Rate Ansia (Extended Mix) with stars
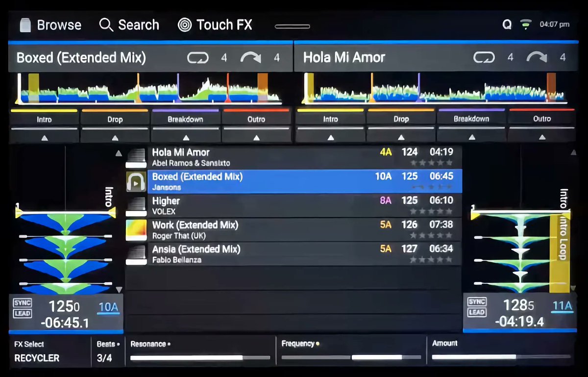 pyautogui.click(x=431, y=260)
